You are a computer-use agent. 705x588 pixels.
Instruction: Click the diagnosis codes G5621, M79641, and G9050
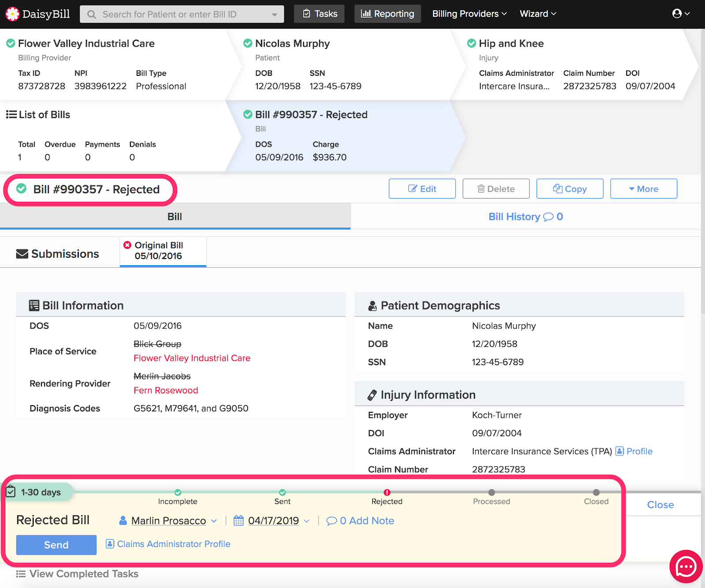(191, 408)
